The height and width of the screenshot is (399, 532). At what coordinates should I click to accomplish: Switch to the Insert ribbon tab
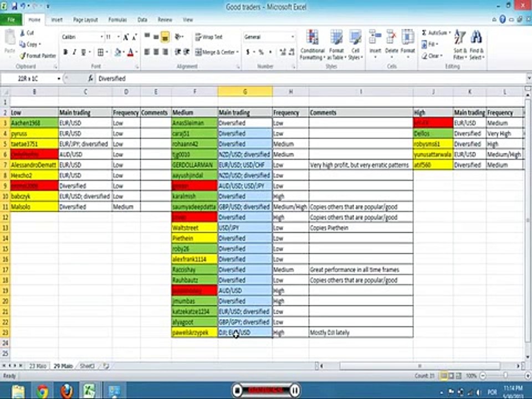57,20
